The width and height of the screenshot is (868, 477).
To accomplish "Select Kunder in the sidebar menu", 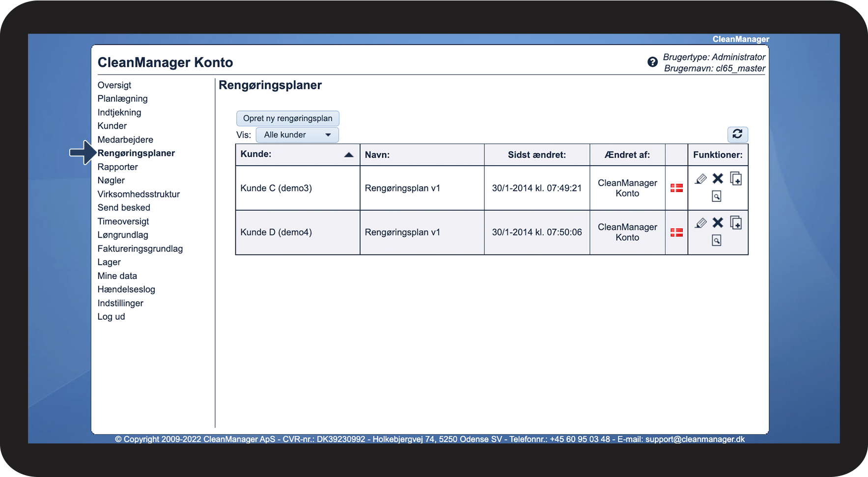I will (x=112, y=126).
